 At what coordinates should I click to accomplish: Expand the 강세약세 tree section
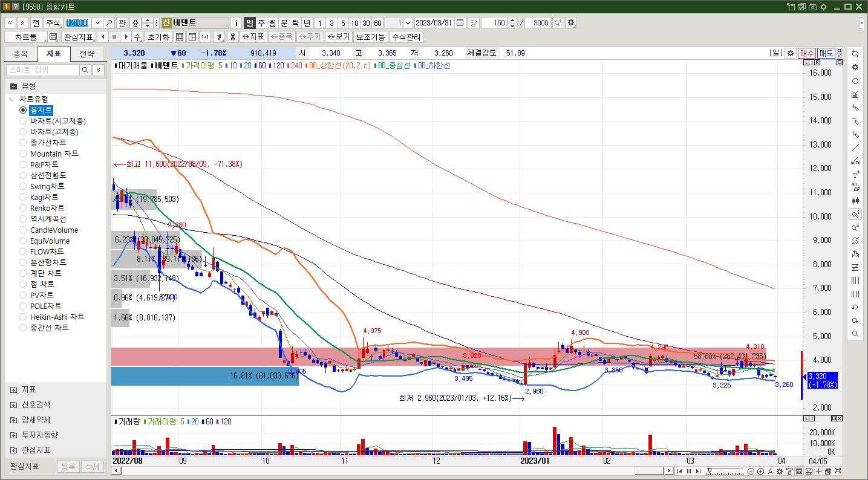(x=13, y=420)
